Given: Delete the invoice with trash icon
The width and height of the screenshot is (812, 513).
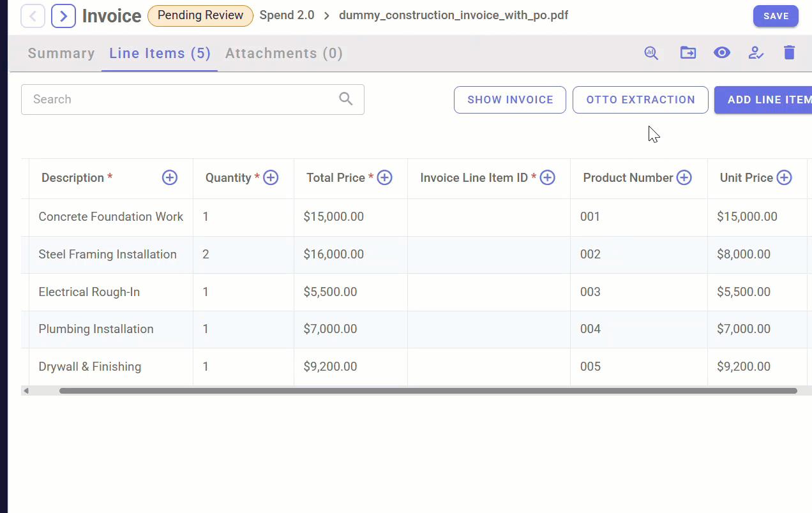Looking at the screenshot, I should (x=790, y=53).
